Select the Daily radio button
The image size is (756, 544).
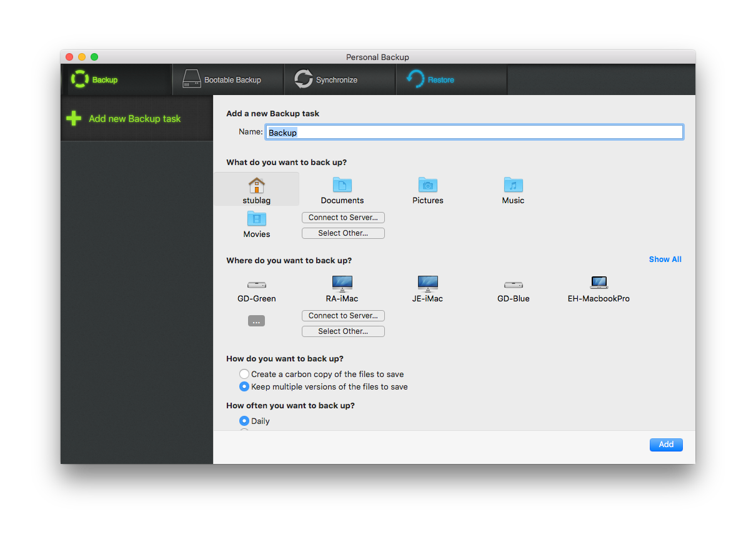click(244, 421)
